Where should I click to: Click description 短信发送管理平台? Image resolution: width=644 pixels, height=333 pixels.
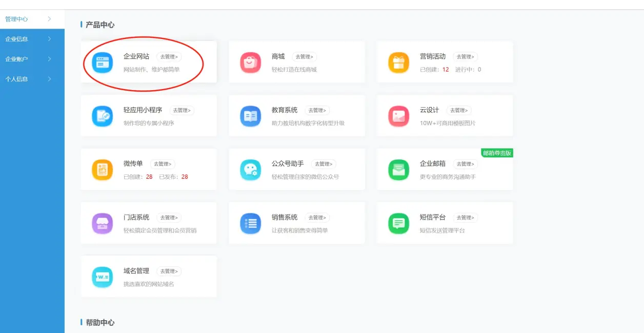tap(442, 231)
